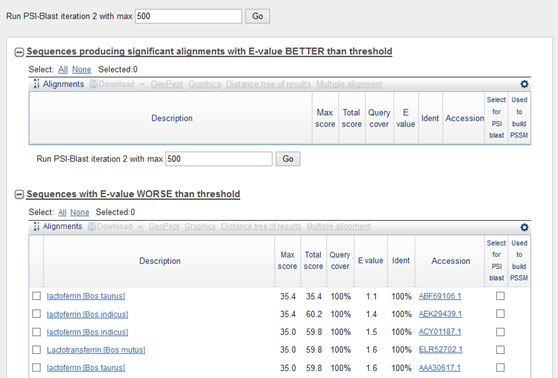
Task: Tick PSI blast select box for ABF69106.1
Action: pyautogui.click(x=500, y=296)
